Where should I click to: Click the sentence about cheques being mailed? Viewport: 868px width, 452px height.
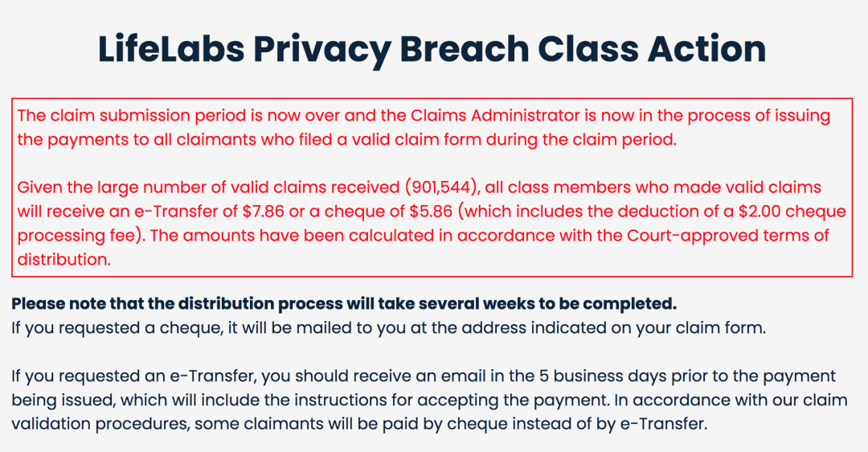[389, 328]
